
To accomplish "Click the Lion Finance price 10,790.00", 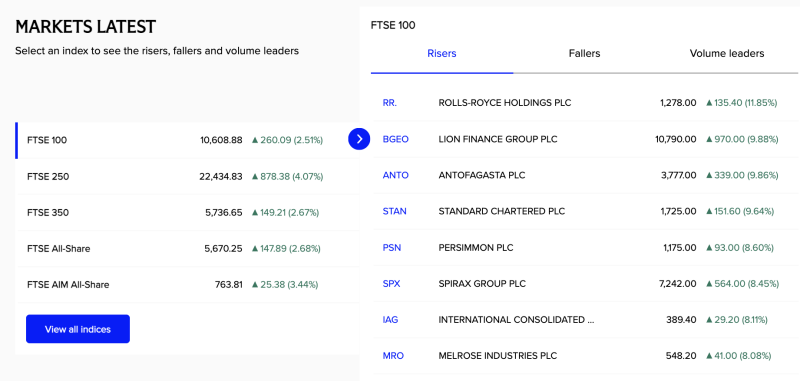I will click(676, 139).
